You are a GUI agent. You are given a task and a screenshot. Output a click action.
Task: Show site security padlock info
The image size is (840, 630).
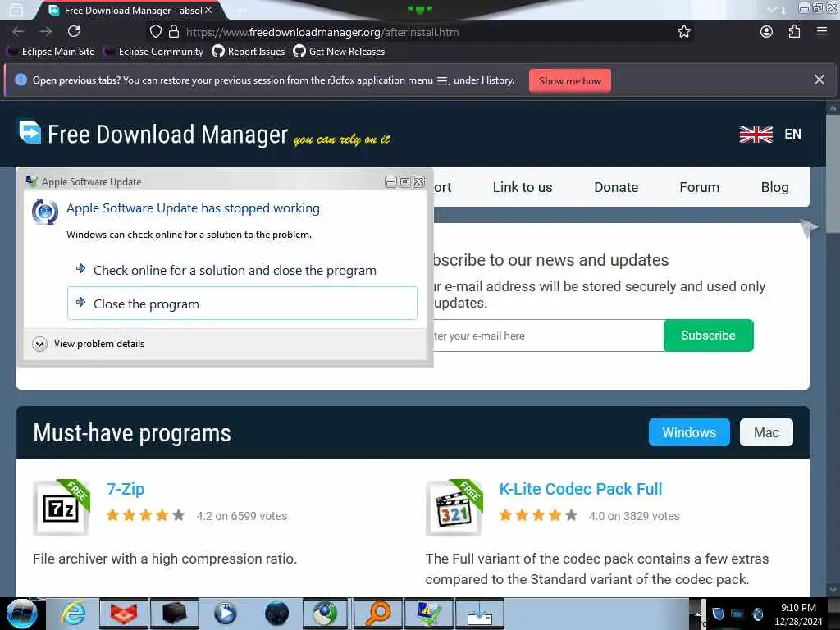pyautogui.click(x=174, y=32)
